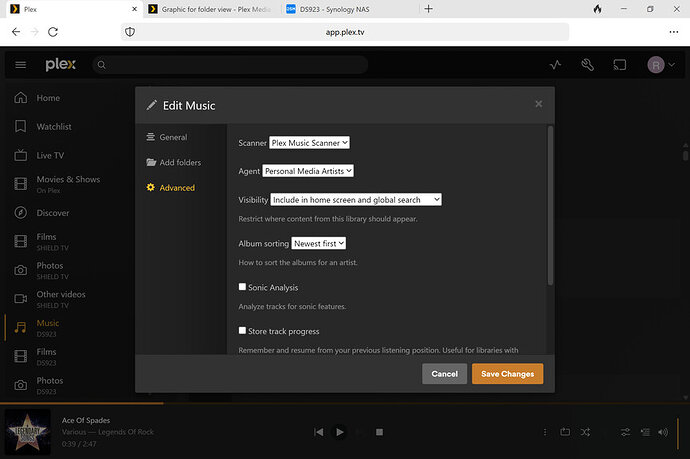Select the Add folders tab
This screenshot has width=690, height=459.
click(174, 162)
